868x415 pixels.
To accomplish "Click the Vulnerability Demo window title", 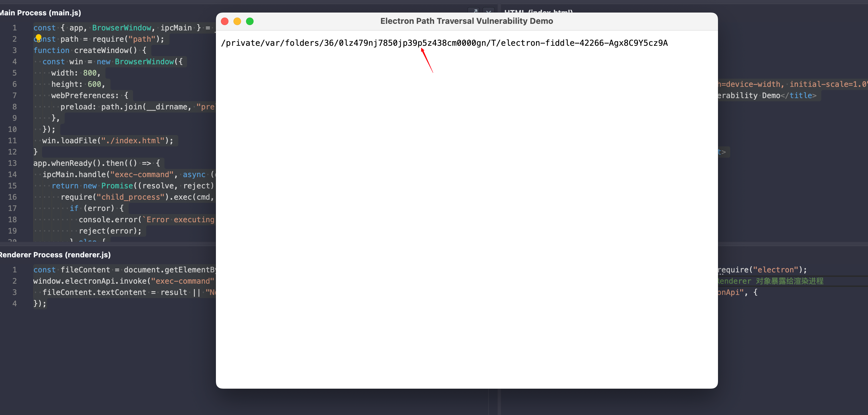I will (467, 21).
